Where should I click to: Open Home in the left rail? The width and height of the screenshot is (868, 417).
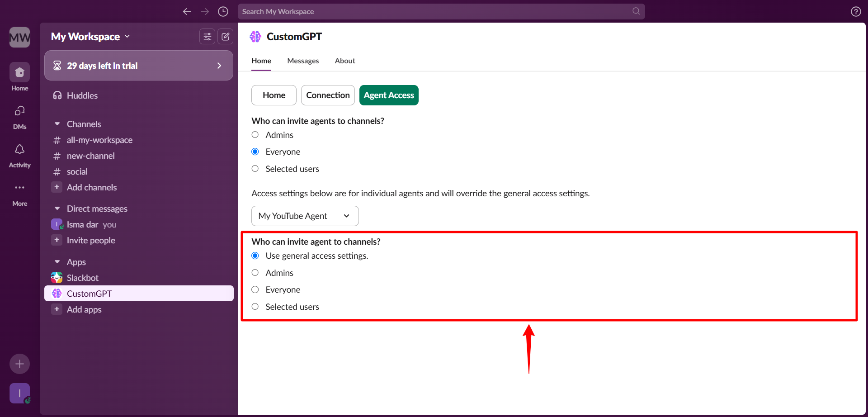(x=19, y=77)
